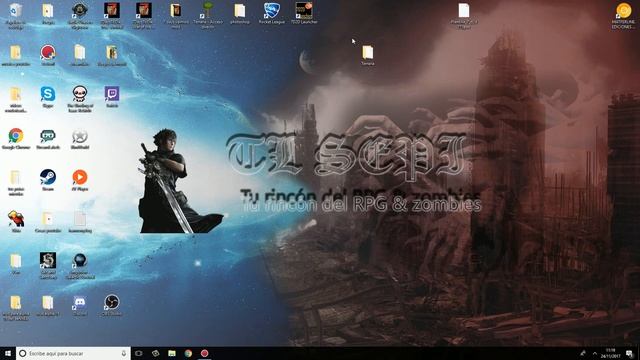Open the red ball app shortcut
The image size is (640, 360).
coord(48,53)
